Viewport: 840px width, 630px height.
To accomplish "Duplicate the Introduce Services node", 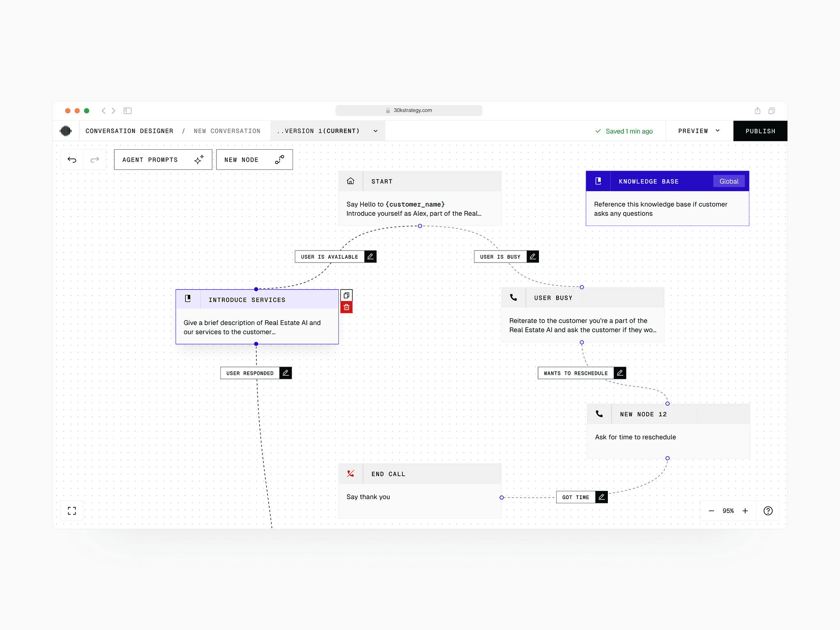I will point(347,295).
